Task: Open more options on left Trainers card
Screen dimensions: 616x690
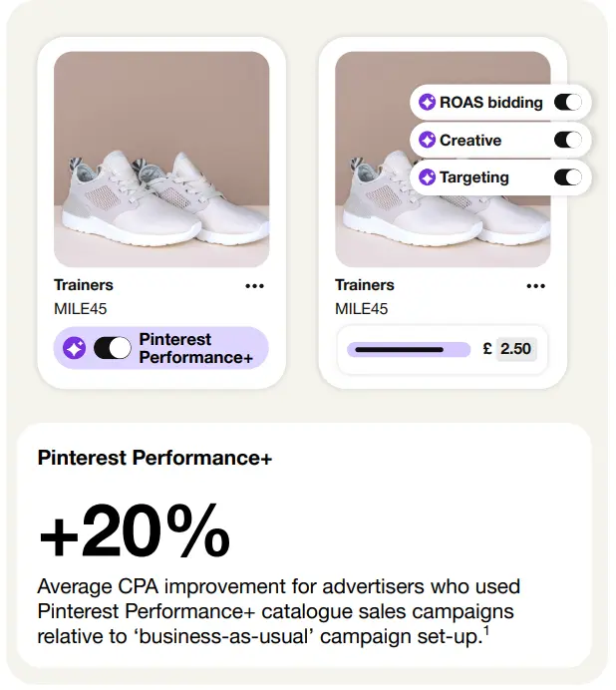Action: [255, 286]
